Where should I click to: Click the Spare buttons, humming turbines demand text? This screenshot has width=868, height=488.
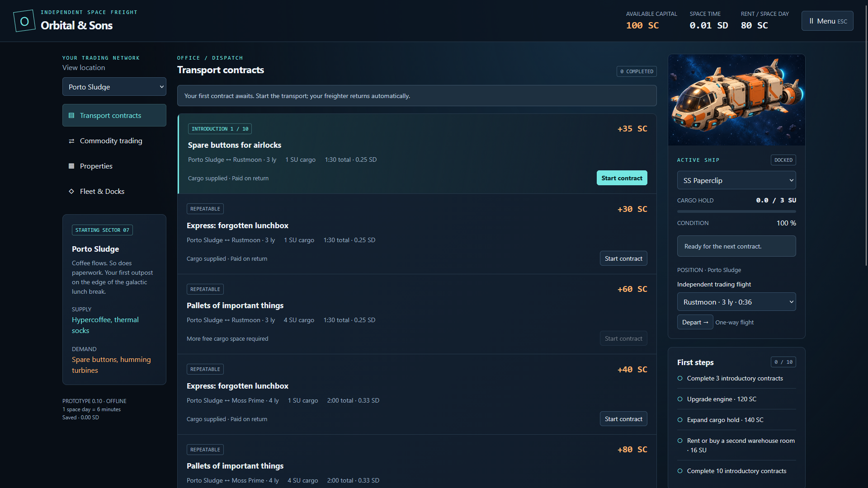111,365
